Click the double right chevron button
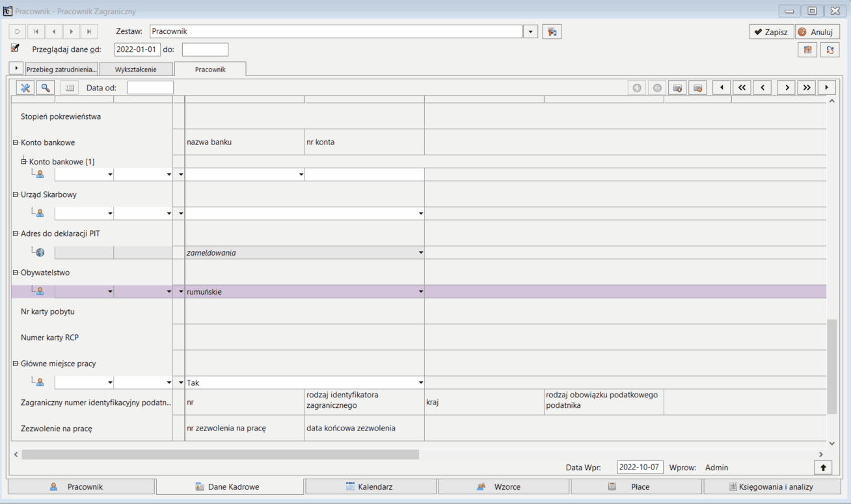Screen dimensions: 851x504 [x=807, y=88]
